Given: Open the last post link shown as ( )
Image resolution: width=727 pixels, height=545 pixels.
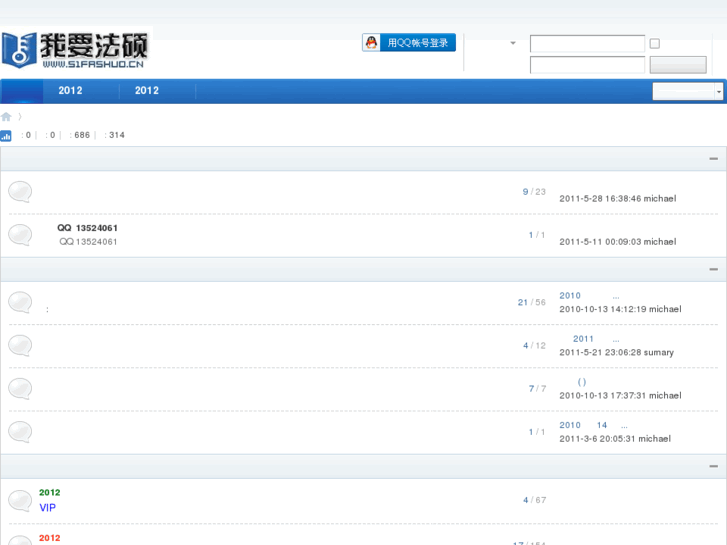Looking at the screenshot, I should pyautogui.click(x=582, y=382).
